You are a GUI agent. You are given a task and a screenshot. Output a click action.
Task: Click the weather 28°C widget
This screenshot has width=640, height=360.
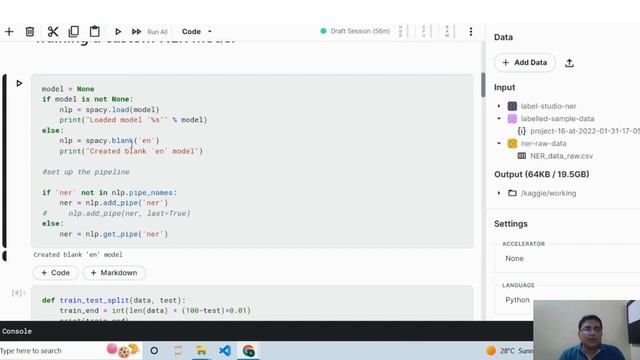(509, 351)
